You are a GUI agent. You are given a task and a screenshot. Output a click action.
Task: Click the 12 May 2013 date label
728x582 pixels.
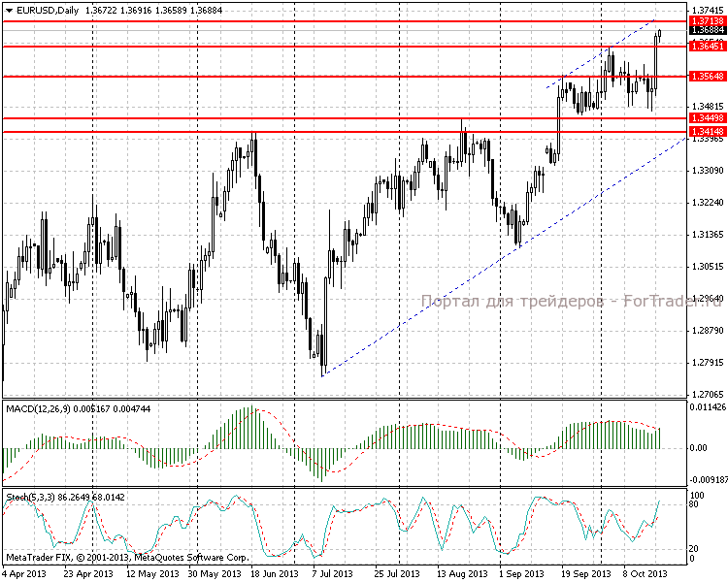click(x=152, y=573)
